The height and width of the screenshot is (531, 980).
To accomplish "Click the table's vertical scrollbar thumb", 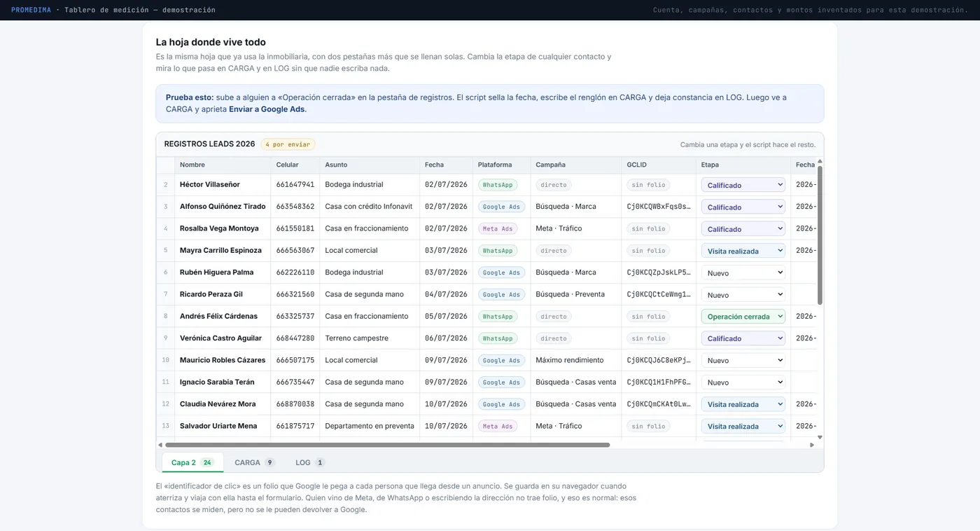I will (820, 235).
